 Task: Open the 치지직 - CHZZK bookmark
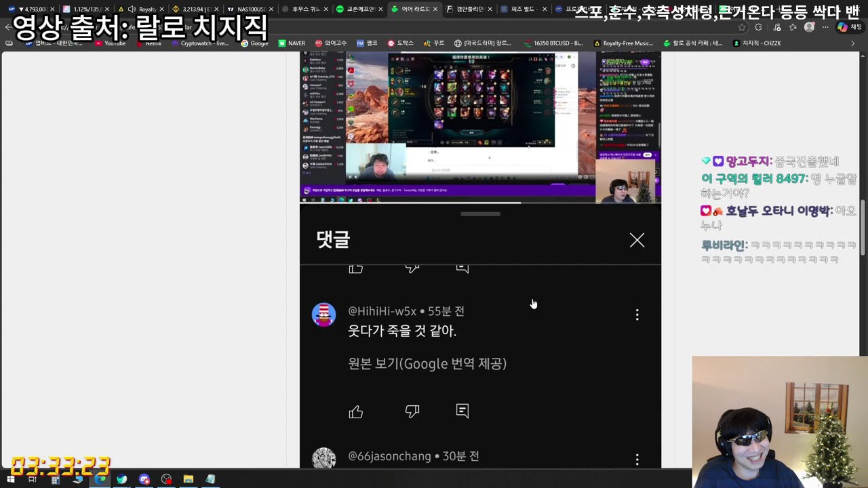click(x=757, y=43)
